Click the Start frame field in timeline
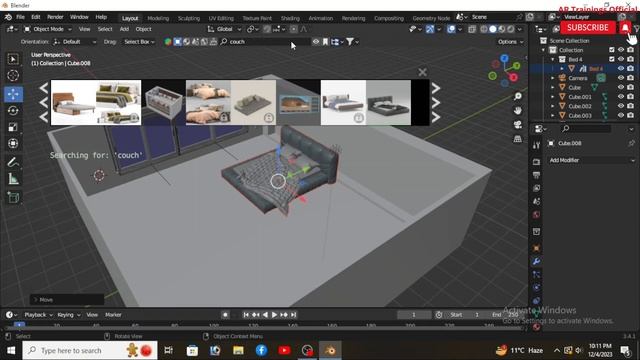 click(465, 315)
